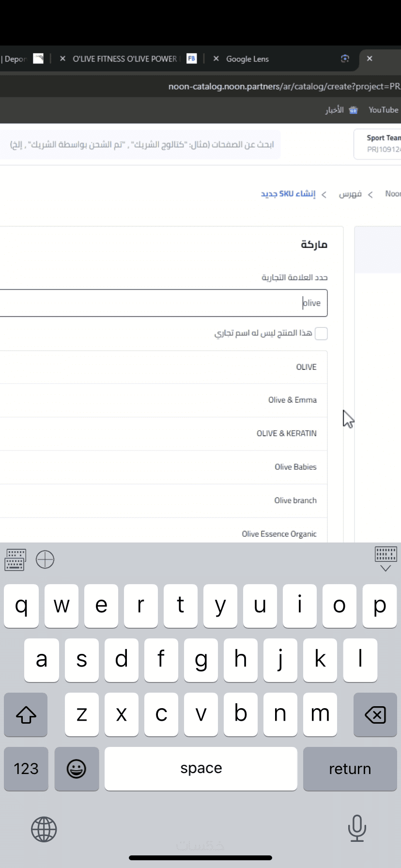The image size is (401, 868).
Task: Tap the emoji keyboard key
Action: point(77,769)
